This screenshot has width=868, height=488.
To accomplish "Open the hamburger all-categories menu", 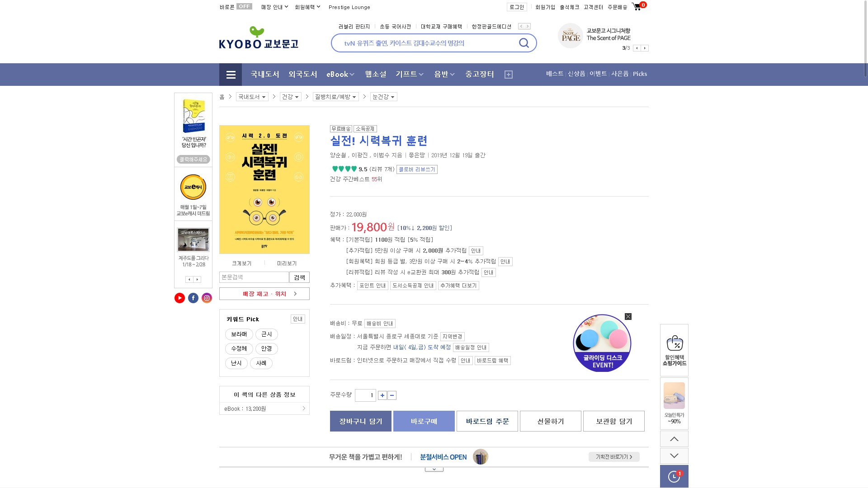I will click(231, 75).
